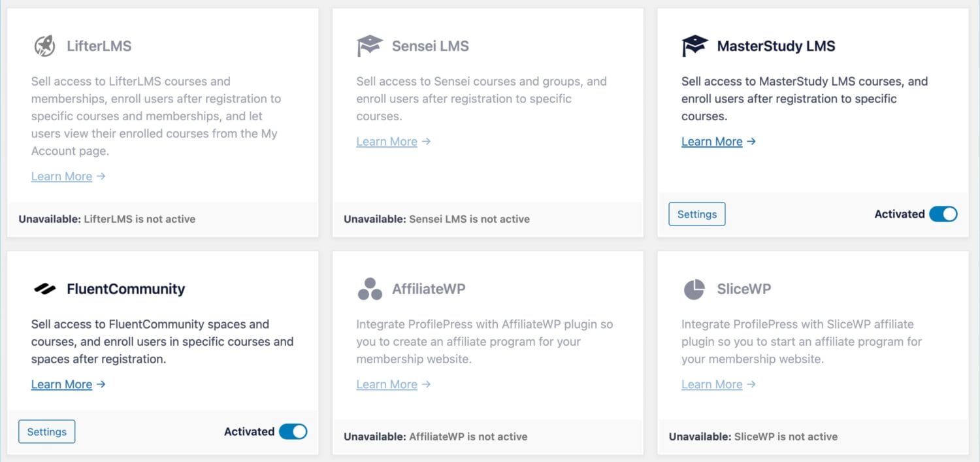Open MasterStudy LMS Settings button
The image size is (980, 462).
pos(697,214)
